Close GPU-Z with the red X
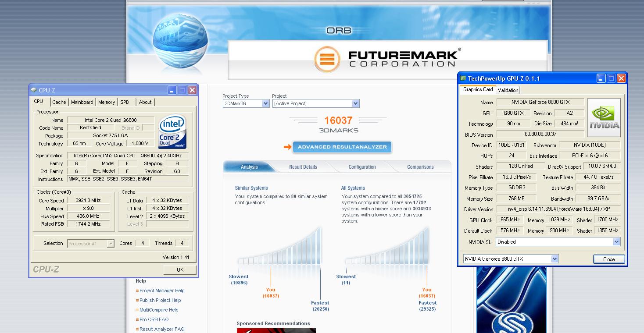 pos(621,78)
